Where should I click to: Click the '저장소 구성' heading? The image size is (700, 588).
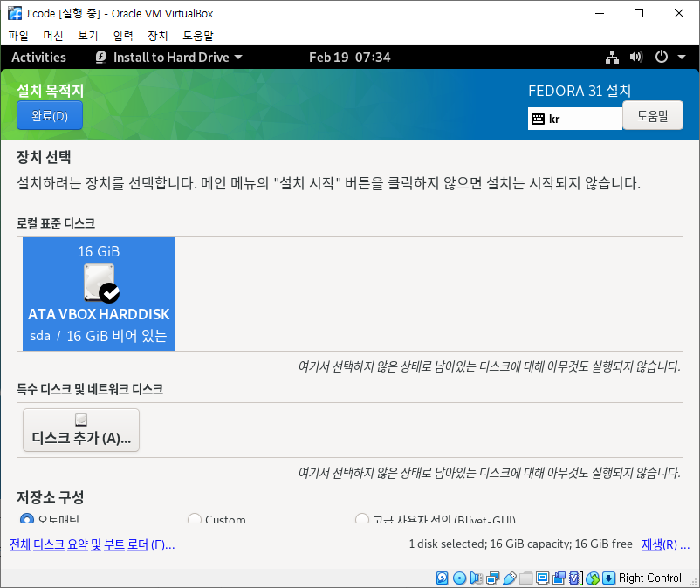[51, 497]
